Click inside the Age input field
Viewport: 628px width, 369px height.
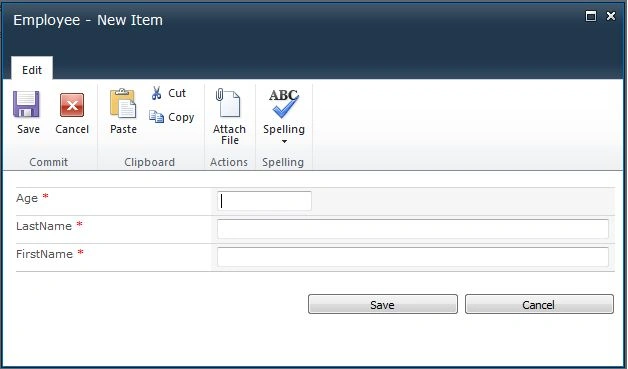264,201
